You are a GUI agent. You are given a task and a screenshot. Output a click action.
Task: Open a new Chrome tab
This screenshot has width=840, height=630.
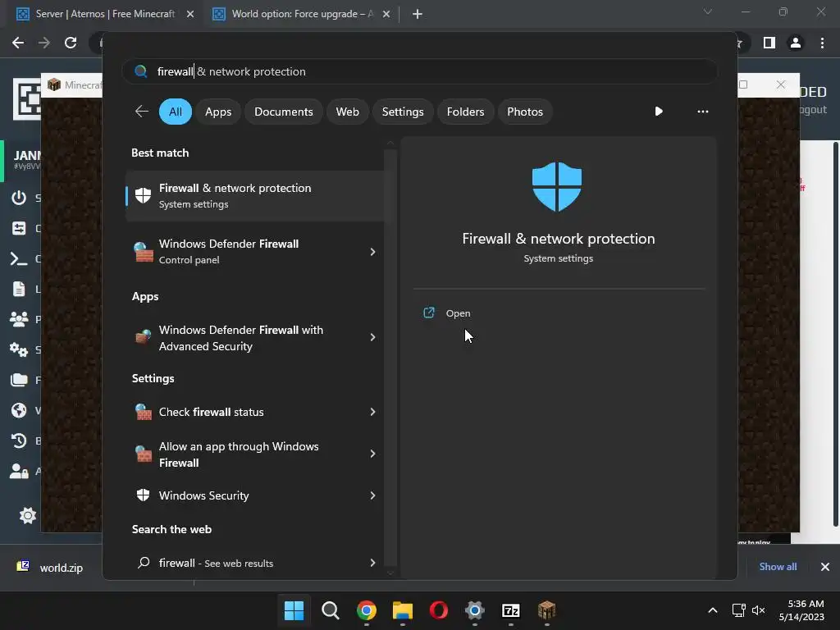(418, 15)
